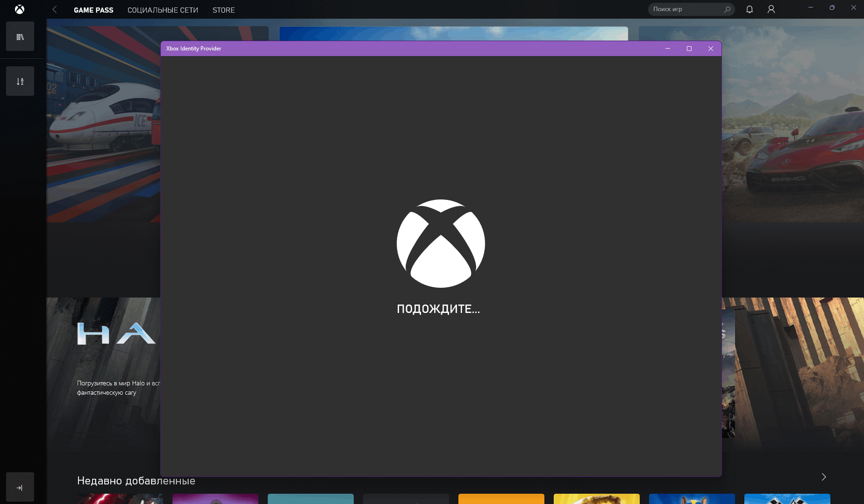Image resolution: width=864 pixels, height=504 pixels.
Task: Open the My Library sidebar icon
Action: [x=20, y=36]
